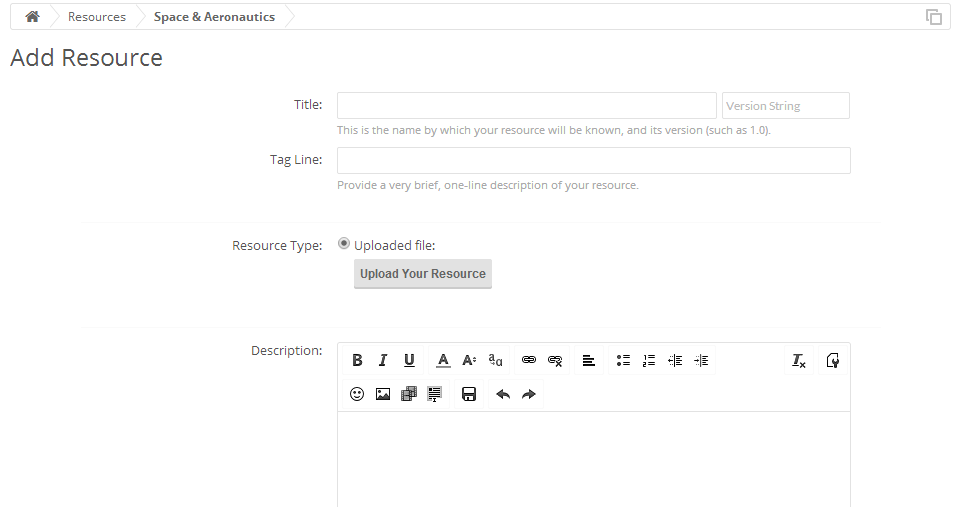Select the Uploaded file radio option
This screenshot has width=956, height=507.
click(x=344, y=244)
